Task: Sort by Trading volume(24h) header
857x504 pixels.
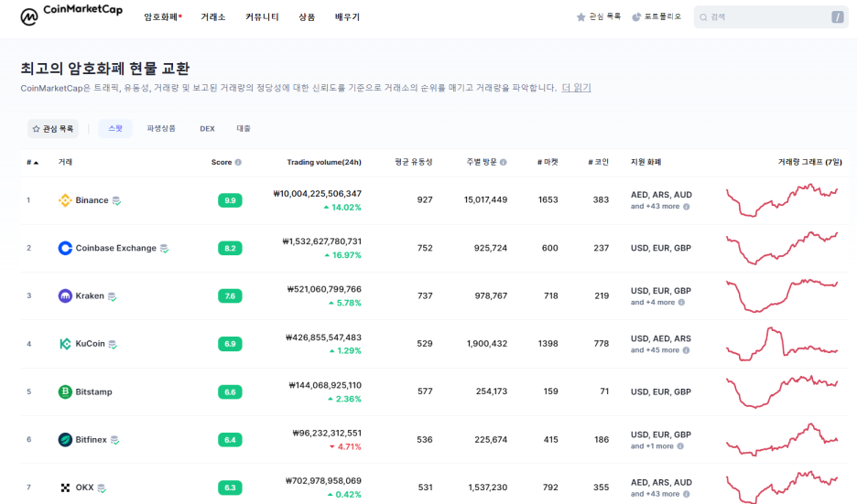Action: click(x=324, y=162)
